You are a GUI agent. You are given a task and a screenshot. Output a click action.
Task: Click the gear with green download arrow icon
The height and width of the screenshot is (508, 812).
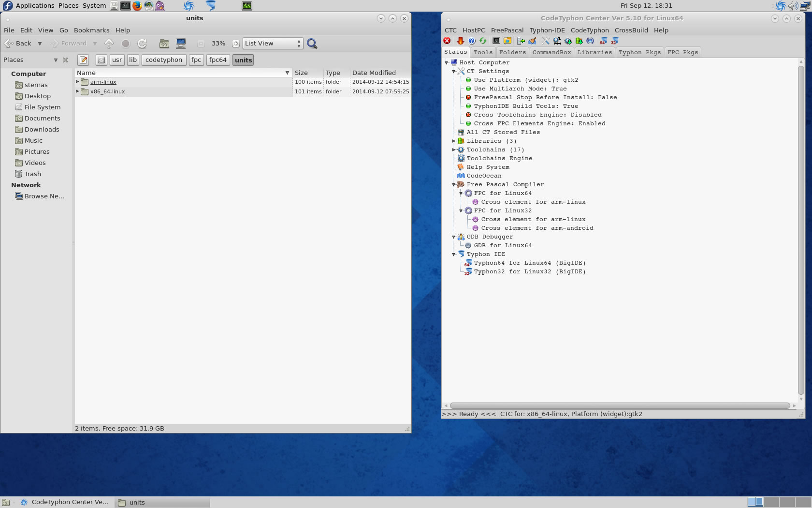coord(568,41)
